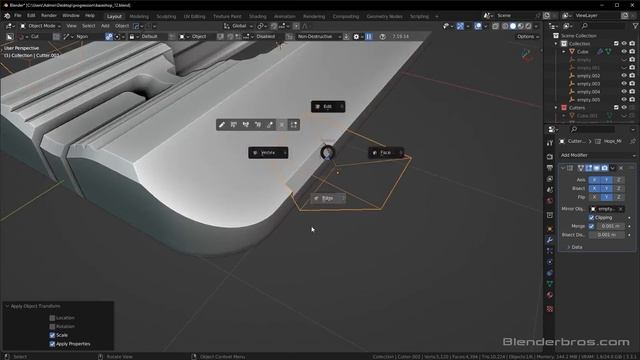This screenshot has width=640, height=360.
Task: Open the Add Modifier dropdown
Action: point(598,155)
